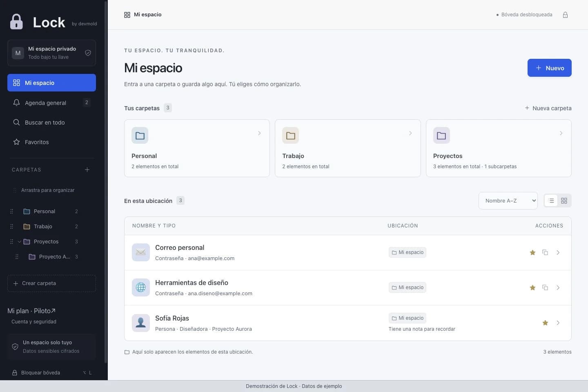The height and width of the screenshot is (392, 588).
Task: Open Buscar en todo in sidebar
Action: click(51, 122)
